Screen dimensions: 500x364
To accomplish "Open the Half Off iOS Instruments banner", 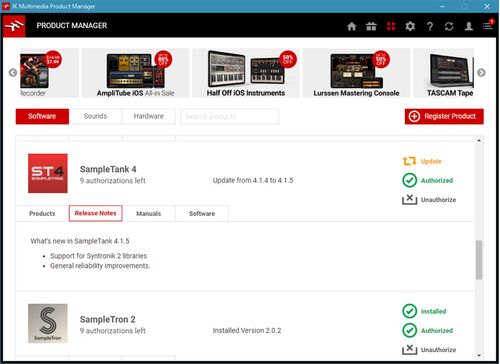I will 246,73.
